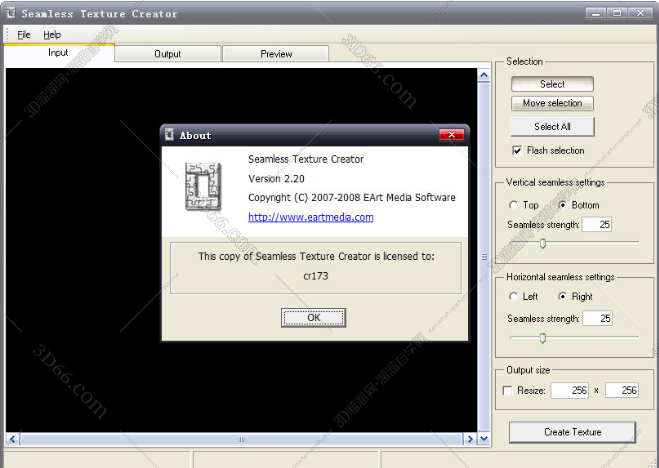659x468 pixels.
Task: Open the eartmedia.com website link
Action: click(x=310, y=217)
